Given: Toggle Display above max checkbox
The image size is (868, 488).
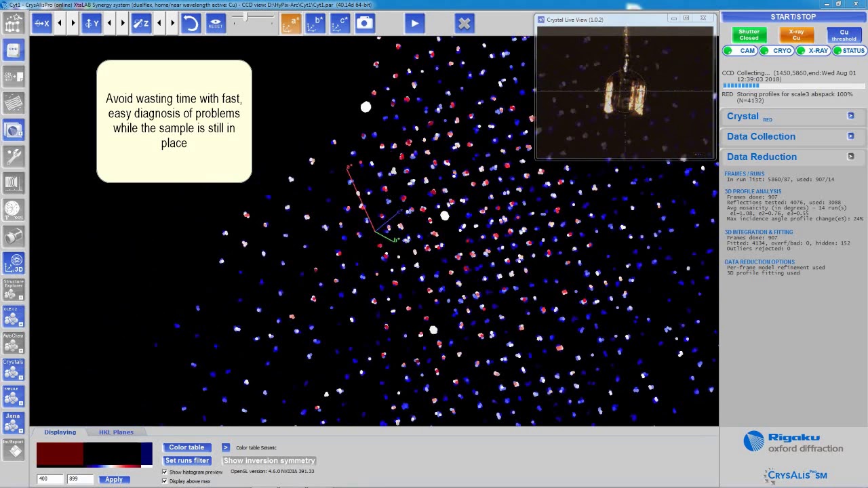Looking at the screenshot, I should (x=165, y=481).
